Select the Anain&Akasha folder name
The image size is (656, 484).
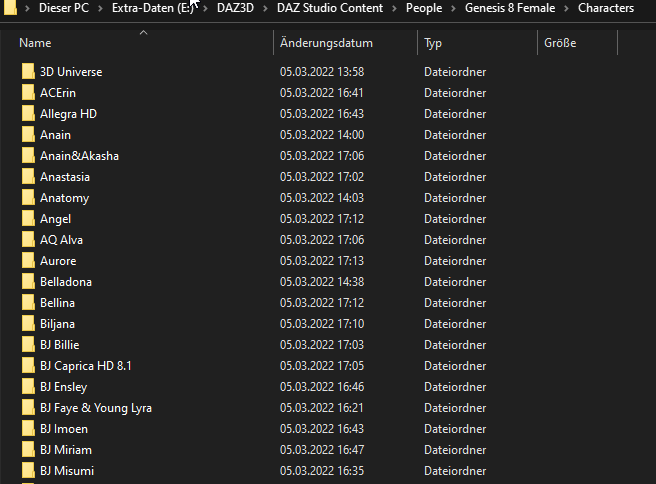[x=79, y=156]
